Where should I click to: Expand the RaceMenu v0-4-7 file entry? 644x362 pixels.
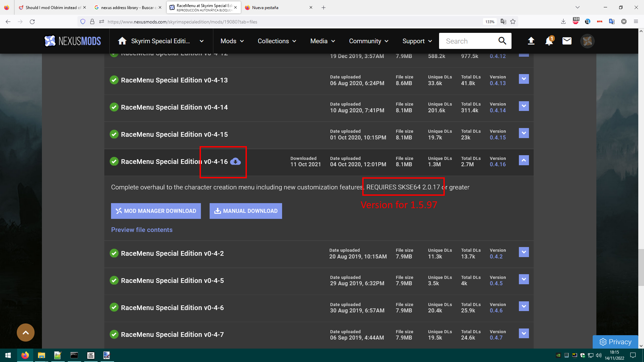[524, 334]
